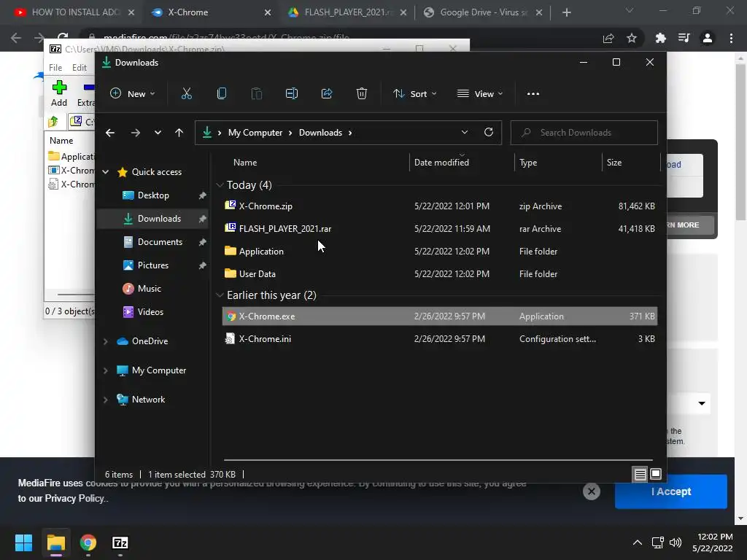747x560 pixels.
Task: Expand OneDrive tree node
Action: pyautogui.click(x=106, y=341)
